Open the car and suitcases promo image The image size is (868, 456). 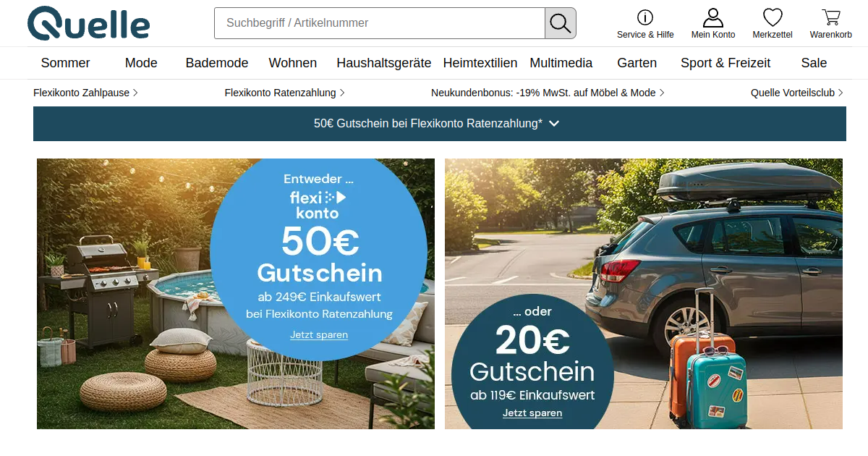[644, 294]
